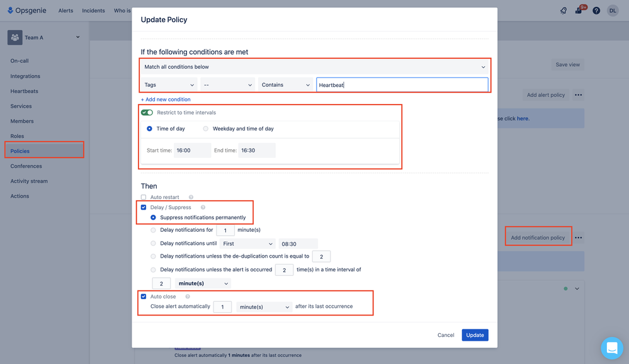Click Auto close number field

coord(223,307)
